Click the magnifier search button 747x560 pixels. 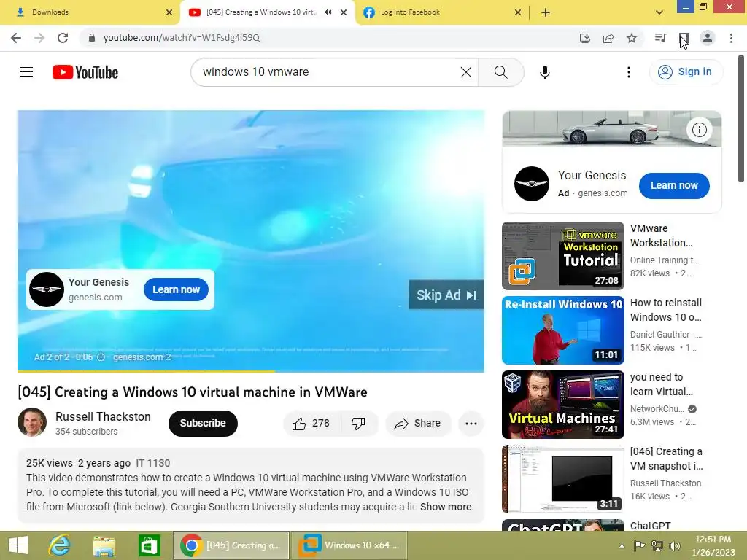click(500, 72)
